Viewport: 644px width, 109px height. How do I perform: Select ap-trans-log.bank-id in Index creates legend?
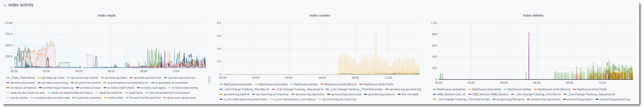pos(236,94)
